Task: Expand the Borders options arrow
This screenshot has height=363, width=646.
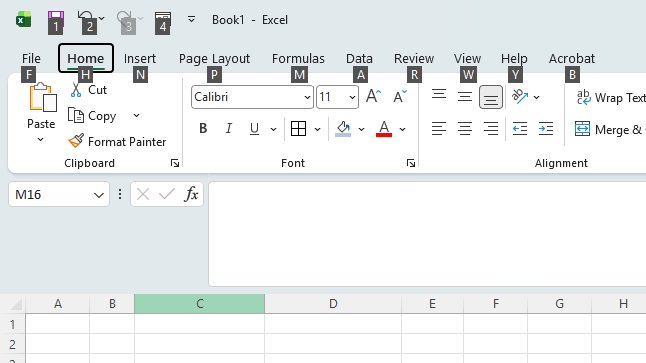Action: pyautogui.click(x=317, y=129)
